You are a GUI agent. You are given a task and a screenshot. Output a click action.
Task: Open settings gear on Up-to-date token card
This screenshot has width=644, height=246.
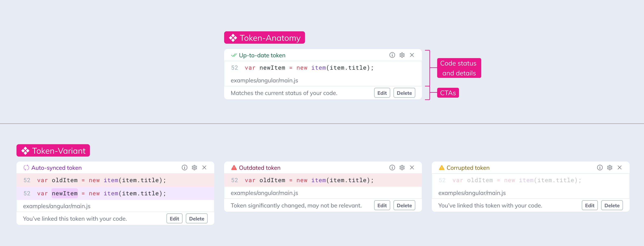[402, 55]
